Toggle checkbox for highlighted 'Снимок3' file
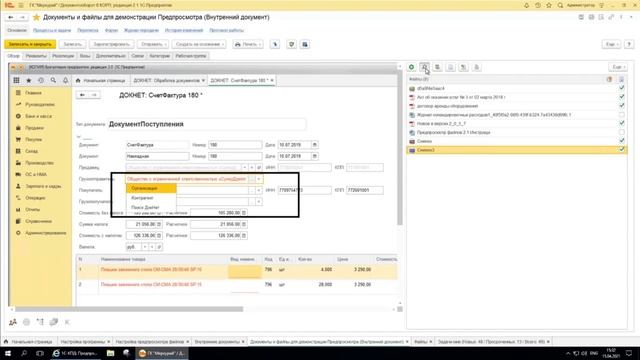 pyautogui.click(x=621, y=150)
